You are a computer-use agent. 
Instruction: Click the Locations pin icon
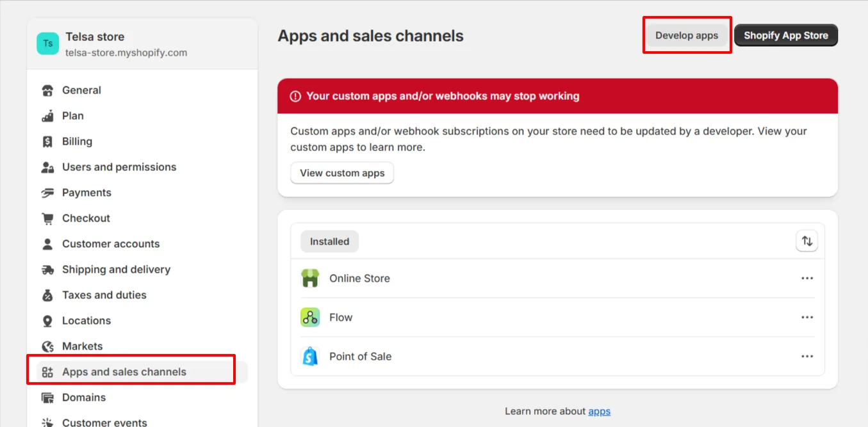[47, 321]
